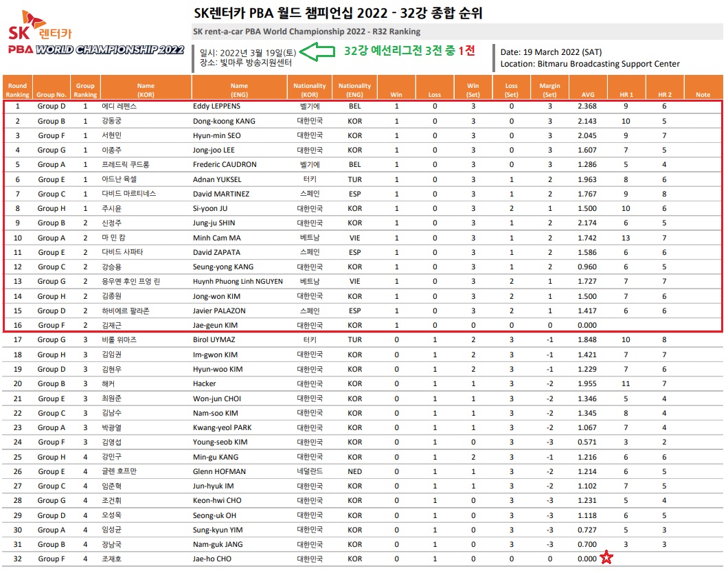This screenshot has height=573, width=728.
Task: Click the 'Date: 19 March 2022 (SAT)' text
Action: click(551, 52)
